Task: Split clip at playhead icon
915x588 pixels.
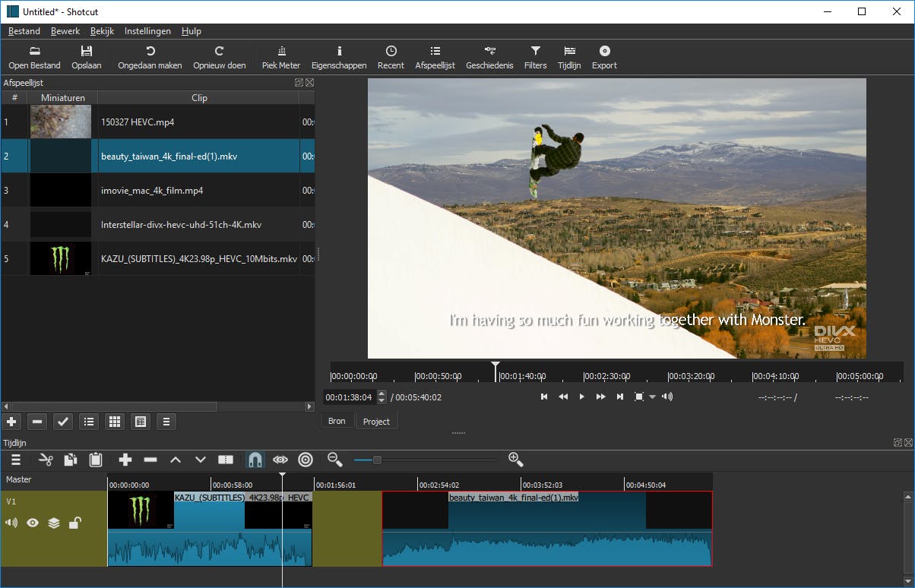Action: click(226, 460)
